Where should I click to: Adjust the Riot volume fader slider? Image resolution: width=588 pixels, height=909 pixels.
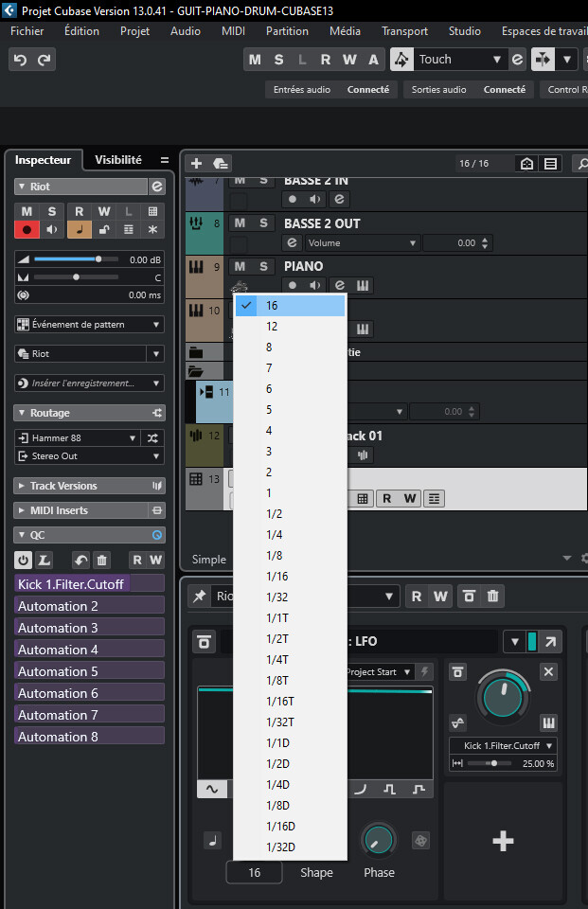tap(76, 259)
